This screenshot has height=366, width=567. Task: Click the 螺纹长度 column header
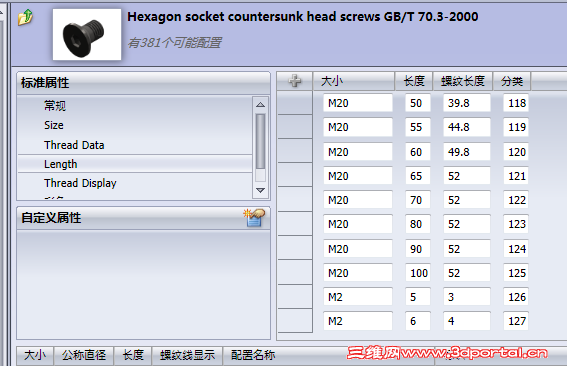(463, 81)
